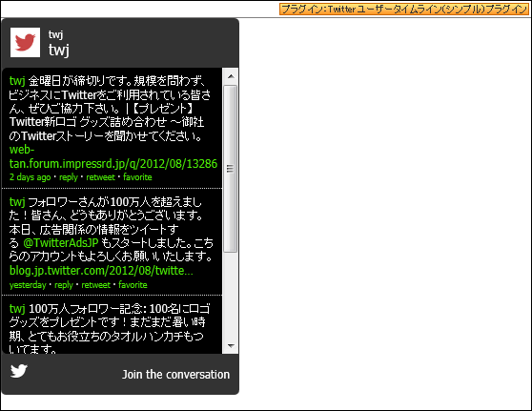The width and height of the screenshot is (532, 411).
Task: Open the blog.jp.twitter.com/2012/08 link
Action: 101,271
